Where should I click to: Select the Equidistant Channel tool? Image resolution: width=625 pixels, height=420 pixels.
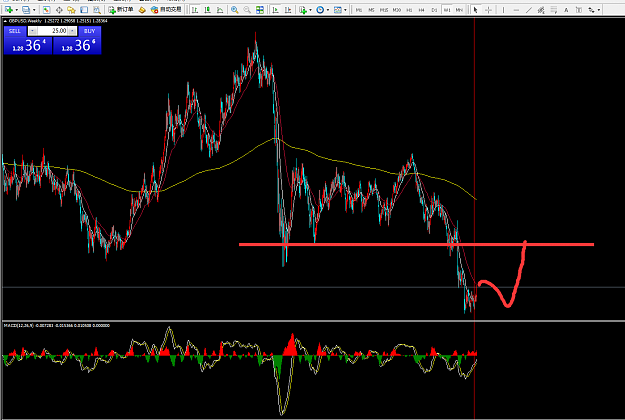coord(541,10)
